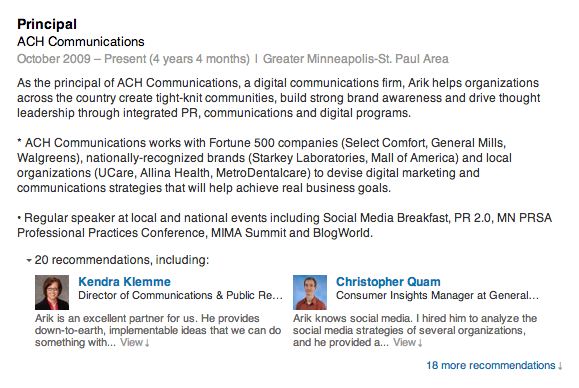Click the arrow icon after Kendra's View
The image size is (579, 388).
[147, 343]
